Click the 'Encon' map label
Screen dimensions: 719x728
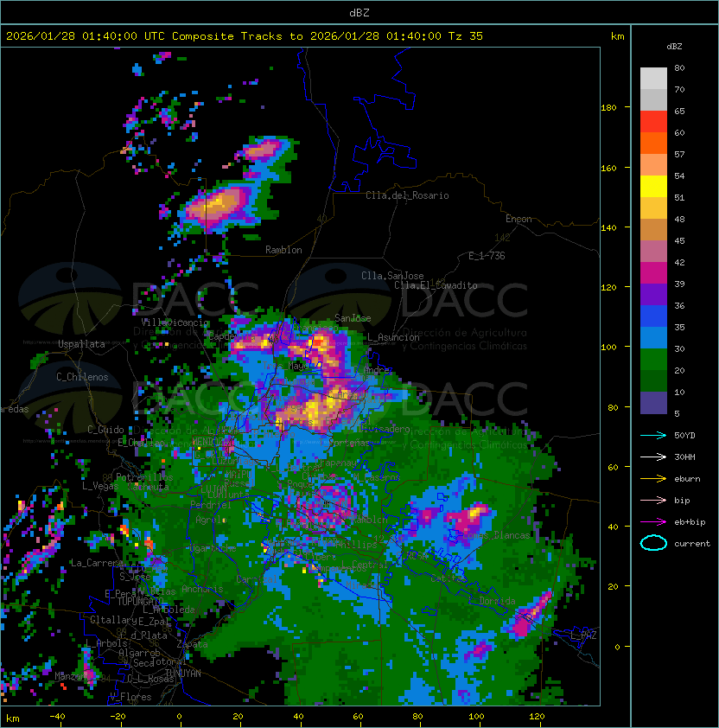pyautogui.click(x=519, y=219)
